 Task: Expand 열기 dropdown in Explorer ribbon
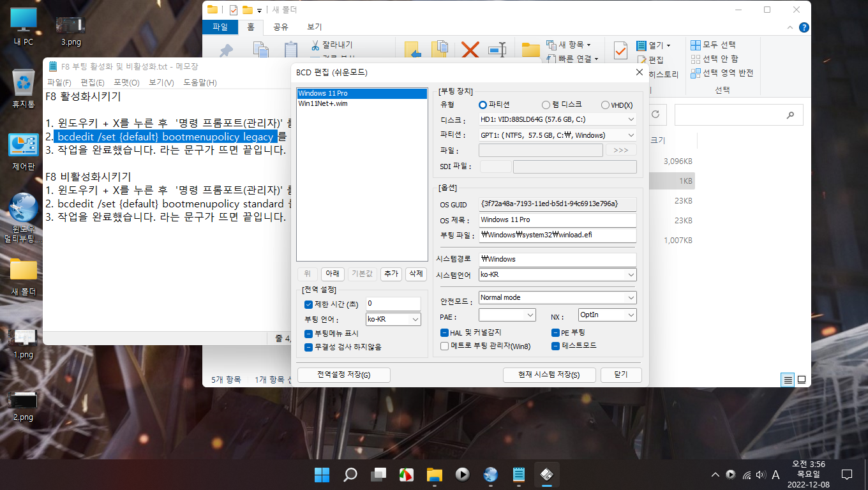pyautogui.click(x=668, y=46)
